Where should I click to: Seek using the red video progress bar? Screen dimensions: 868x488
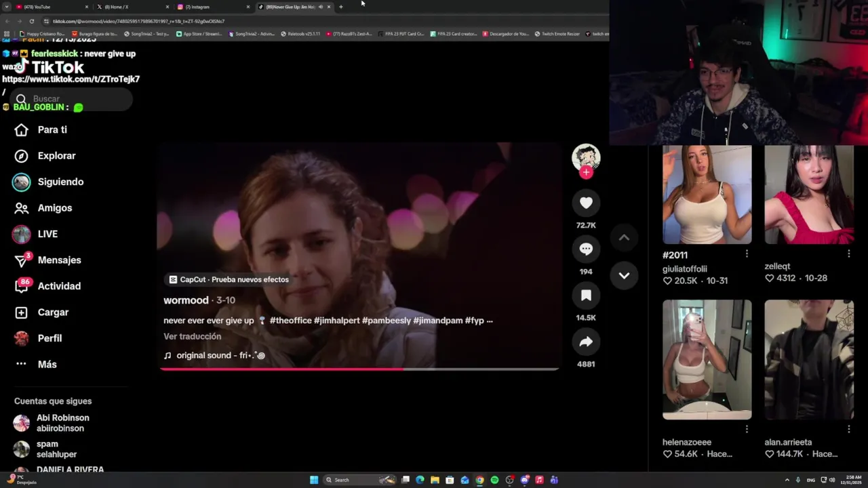point(359,369)
